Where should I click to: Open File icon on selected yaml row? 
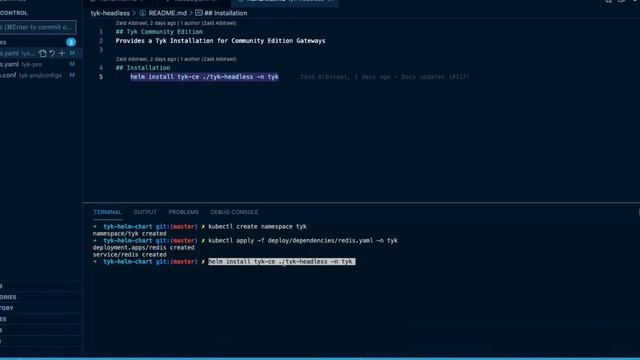point(42,53)
